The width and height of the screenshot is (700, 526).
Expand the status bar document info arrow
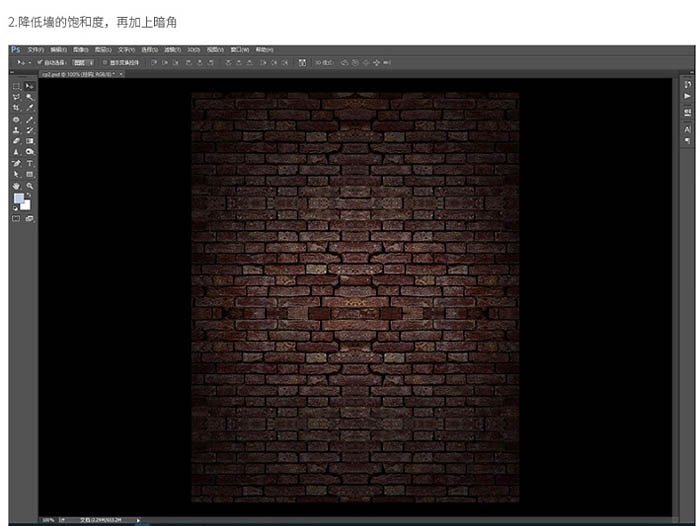[x=138, y=520]
